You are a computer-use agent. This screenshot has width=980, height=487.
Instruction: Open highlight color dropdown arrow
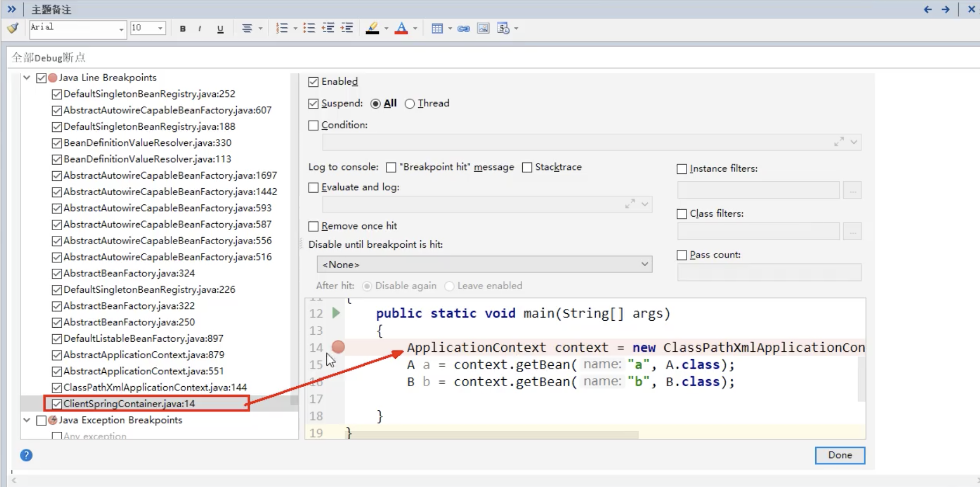386,28
